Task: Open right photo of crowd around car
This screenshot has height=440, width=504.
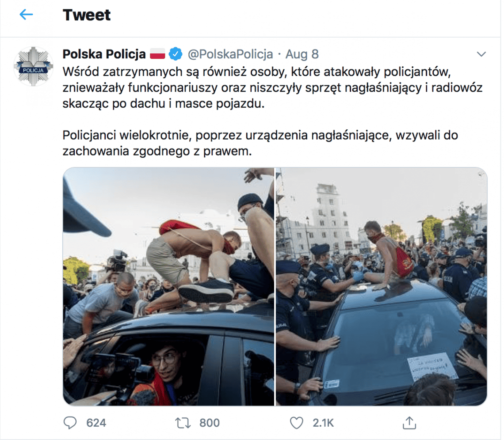Action: pyautogui.click(x=382, y=286)
